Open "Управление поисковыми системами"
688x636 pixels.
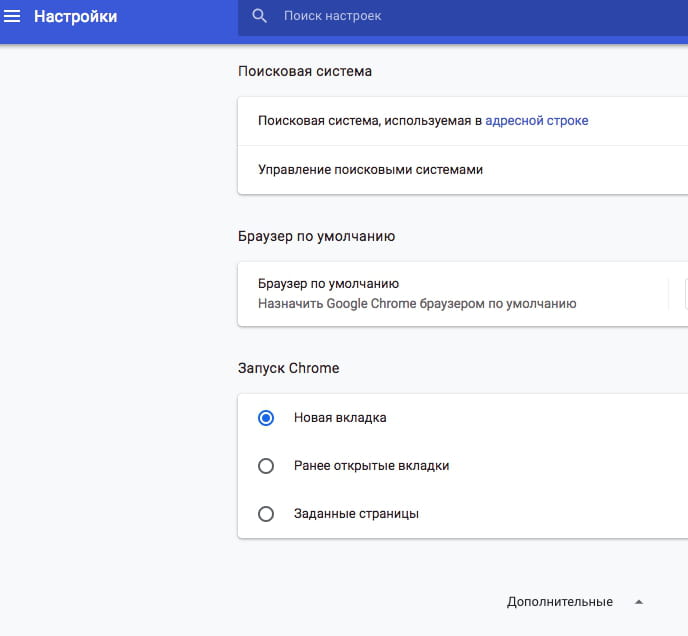click(370, 170)
